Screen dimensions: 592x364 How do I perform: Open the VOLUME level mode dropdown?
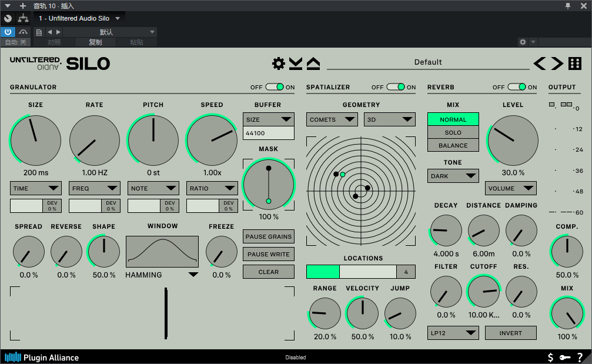(x=510, y=188)
